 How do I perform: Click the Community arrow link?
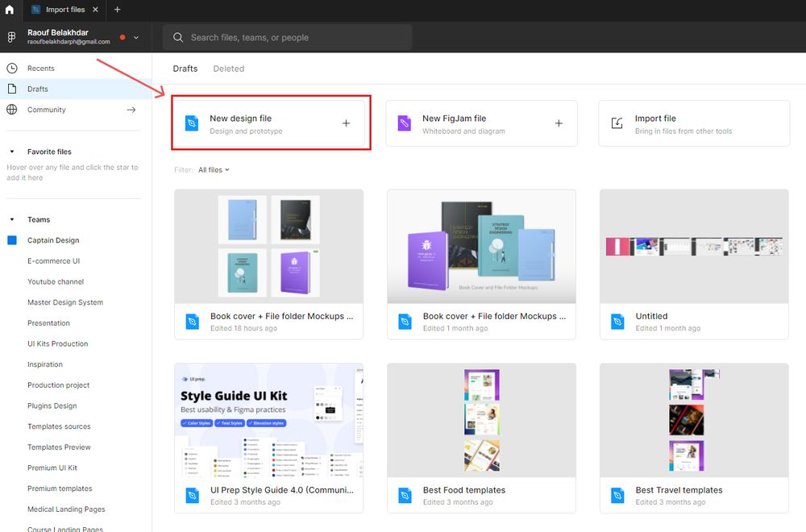click(x=129, y=109)
